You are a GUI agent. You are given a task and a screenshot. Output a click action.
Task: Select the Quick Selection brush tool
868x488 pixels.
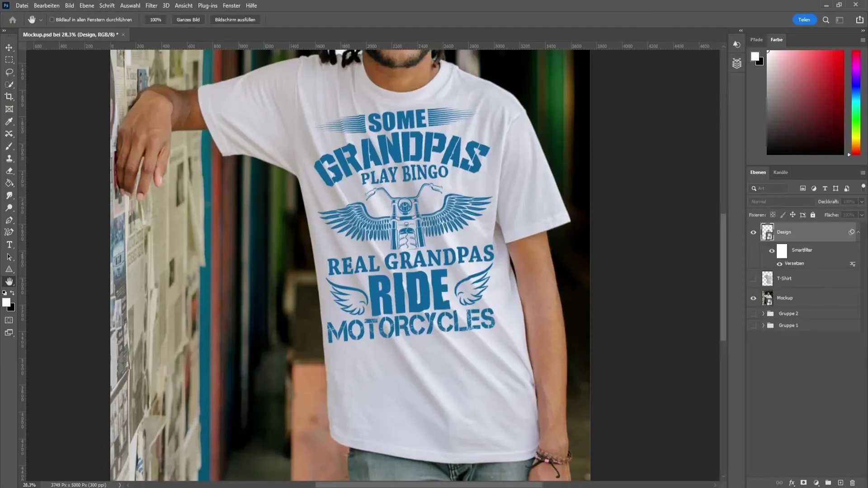click(9, 84)
